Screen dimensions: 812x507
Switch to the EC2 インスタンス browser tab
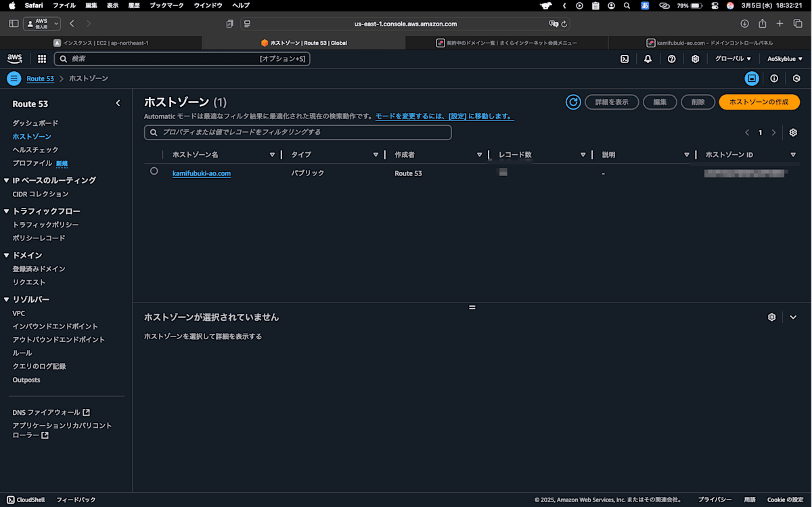tap(101, 42)
